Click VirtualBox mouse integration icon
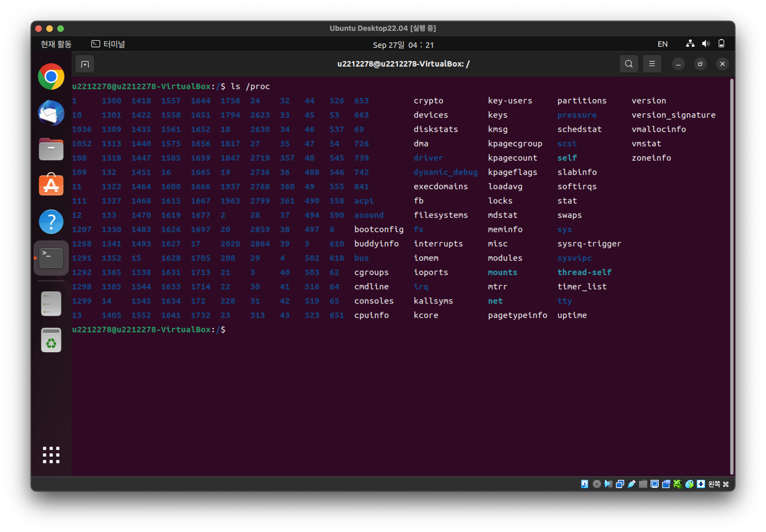This screenshot has width=766, height=532. tap(689, 484)
